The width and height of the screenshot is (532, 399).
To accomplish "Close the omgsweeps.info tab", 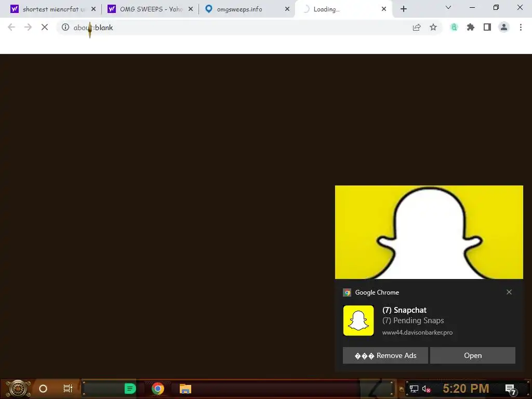I will tap(287, 9).
